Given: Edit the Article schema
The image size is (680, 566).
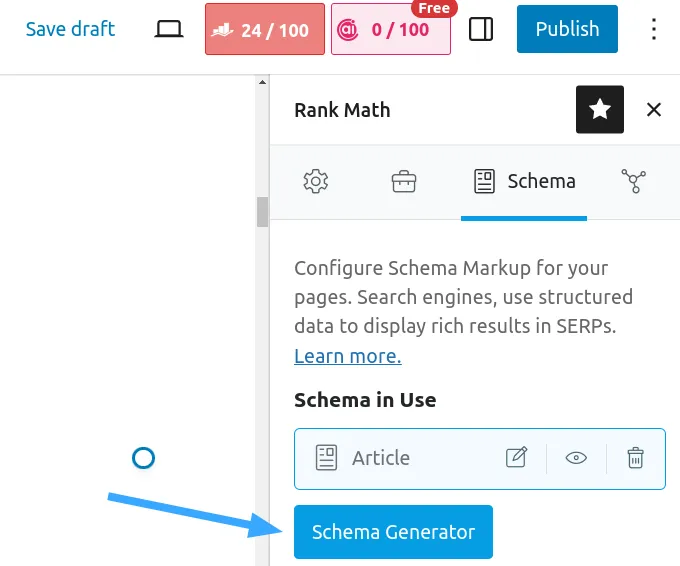Looking at the screenshot, I should point(516,458).
